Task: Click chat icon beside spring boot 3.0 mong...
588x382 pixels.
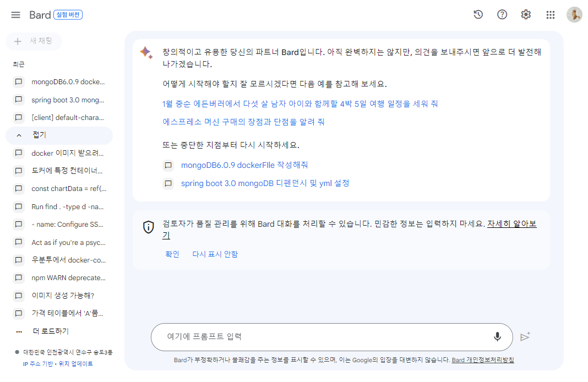Action: (x=18, y=100)
